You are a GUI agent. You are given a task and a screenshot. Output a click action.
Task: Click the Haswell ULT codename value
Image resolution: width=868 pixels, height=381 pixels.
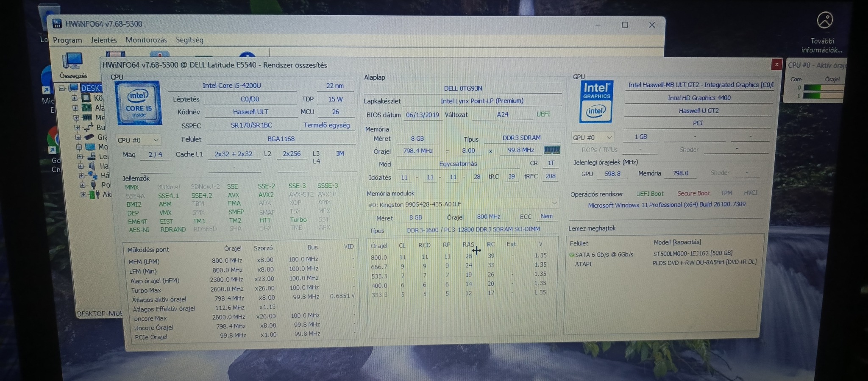point(250,112)
